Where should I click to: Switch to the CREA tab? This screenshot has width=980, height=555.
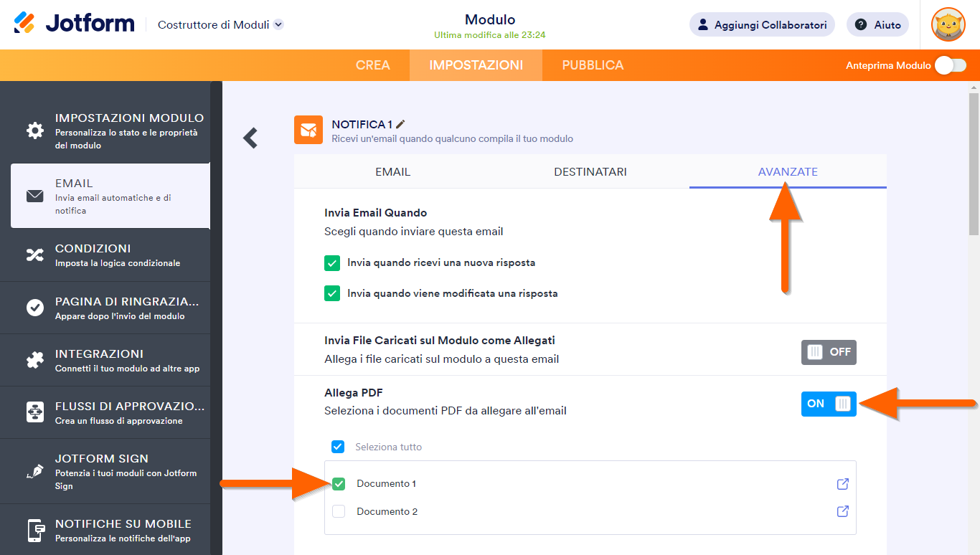click(373, 65)
